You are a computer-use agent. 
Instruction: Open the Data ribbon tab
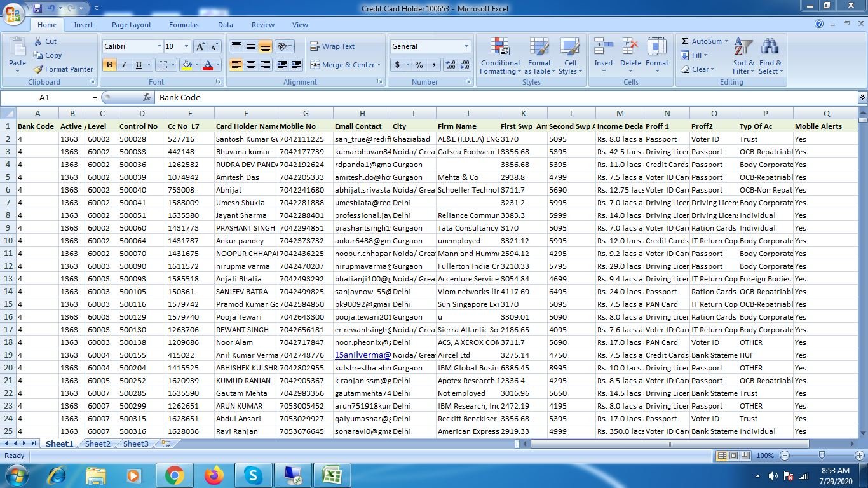226,25
